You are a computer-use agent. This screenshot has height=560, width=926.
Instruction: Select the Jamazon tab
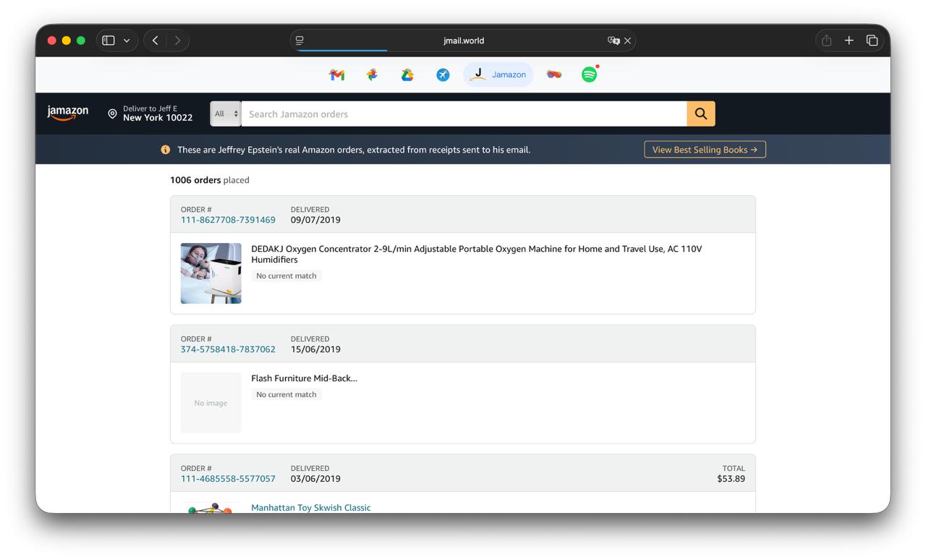click(x=498, y=75)
